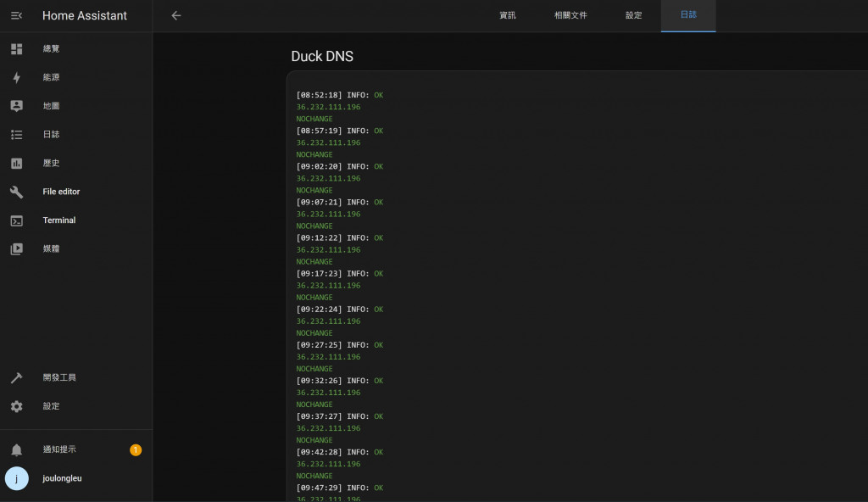Click the [09:17:23] INFO log line
Screen dimensions: 868x502
coord(339,274)
